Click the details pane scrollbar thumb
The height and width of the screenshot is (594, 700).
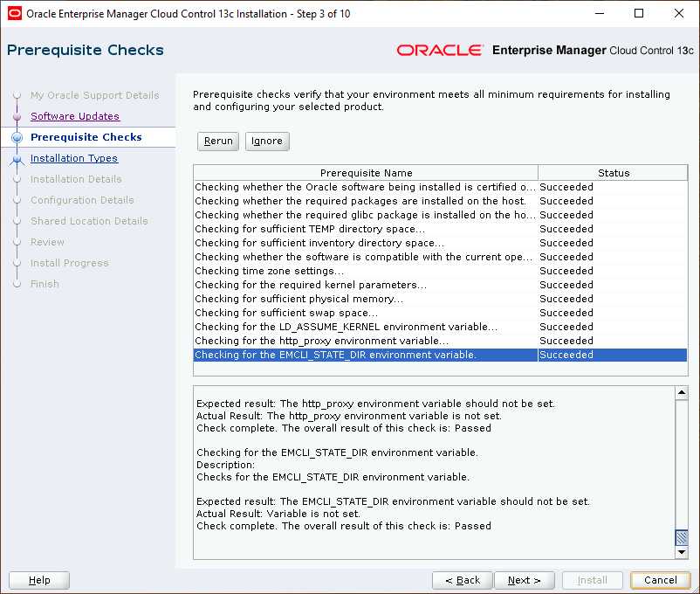tap(682, 538)
